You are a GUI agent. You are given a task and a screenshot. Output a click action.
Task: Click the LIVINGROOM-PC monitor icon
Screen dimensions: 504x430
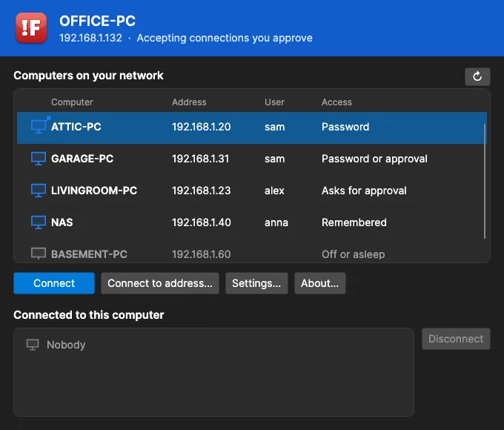point(39,191)
